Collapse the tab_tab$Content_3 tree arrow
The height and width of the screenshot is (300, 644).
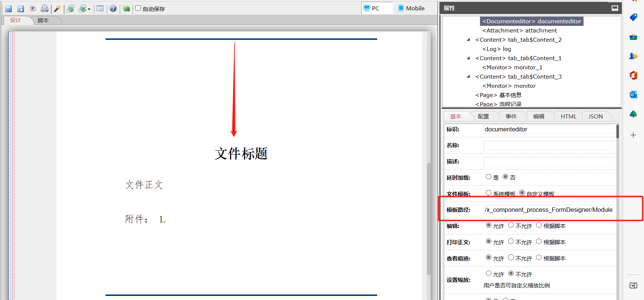469,77
